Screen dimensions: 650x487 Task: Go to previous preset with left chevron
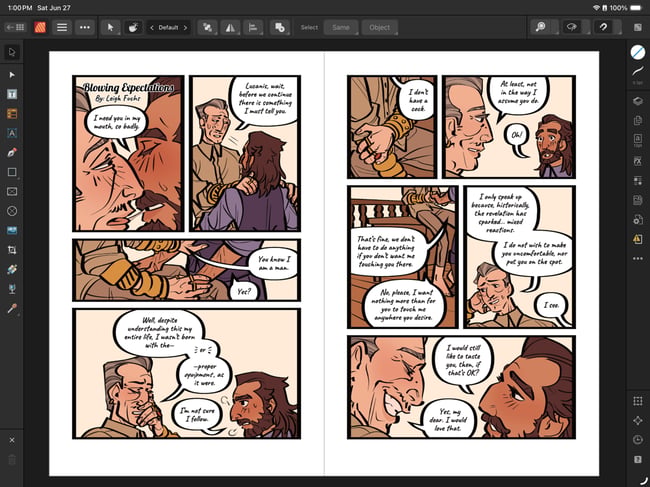152,27
